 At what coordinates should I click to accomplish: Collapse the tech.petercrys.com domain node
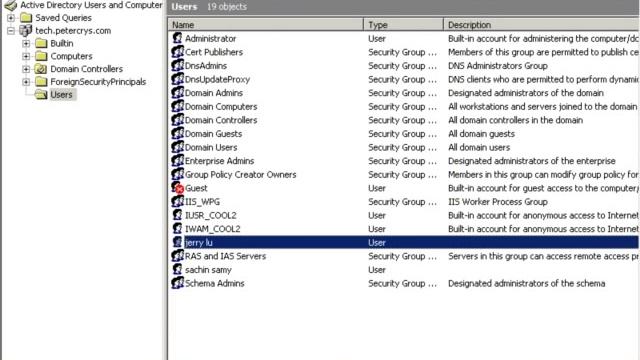(x=11, y=31)
